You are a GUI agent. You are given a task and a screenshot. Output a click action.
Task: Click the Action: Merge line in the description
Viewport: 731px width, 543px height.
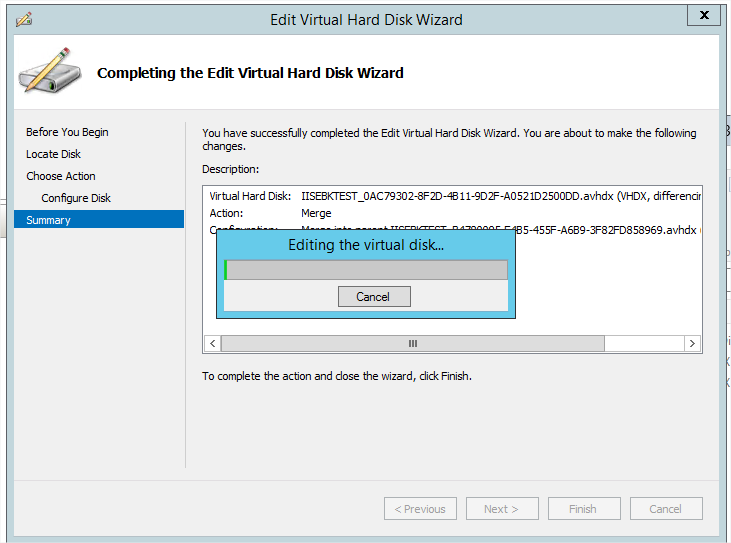[x=270, y=213]
